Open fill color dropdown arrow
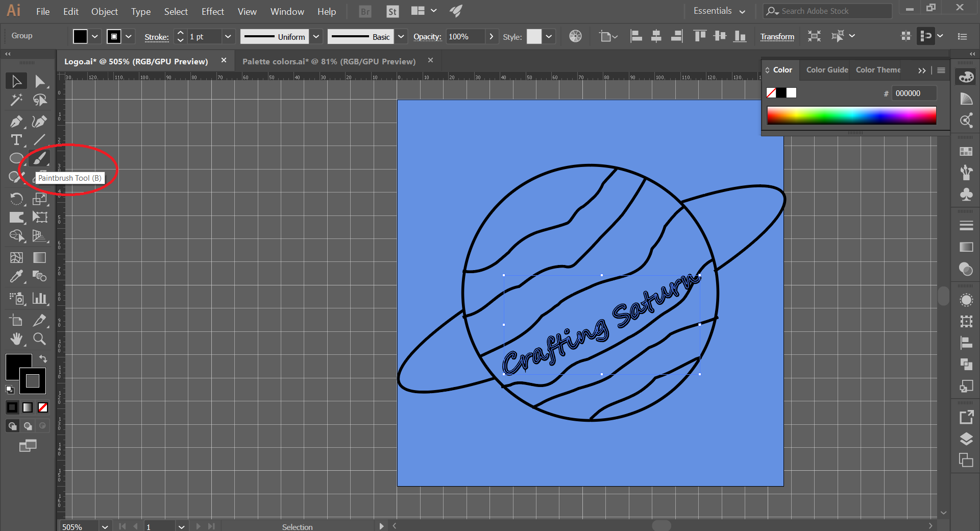Screen dimensions: 980x531 95,36
